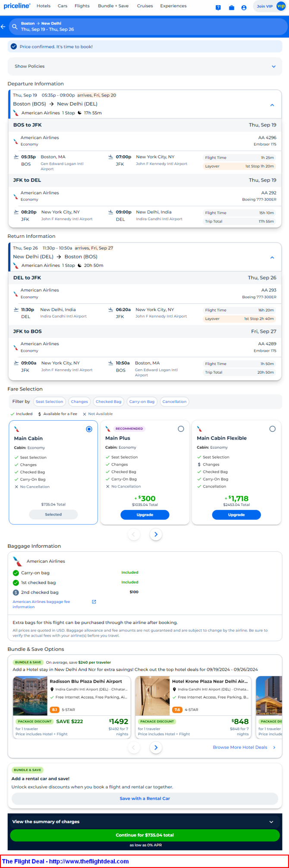Click the back arrow icon
Viewport: 289px width, 868px height.
pos(3,27)
